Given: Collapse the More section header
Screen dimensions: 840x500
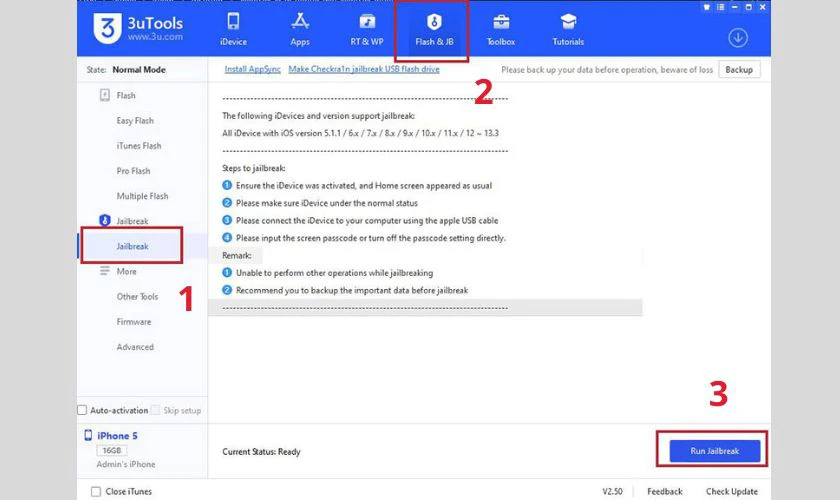Looking at the screenshot, I should 118,271.
